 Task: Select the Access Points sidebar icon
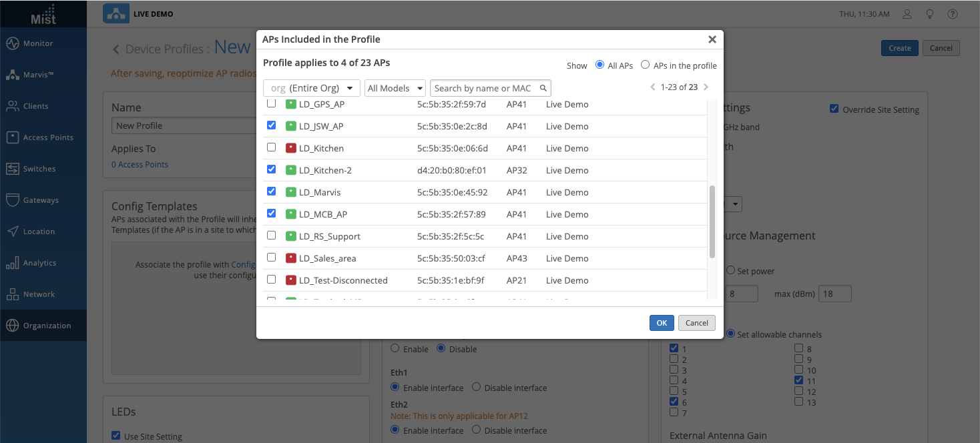[x=13, y=137]
